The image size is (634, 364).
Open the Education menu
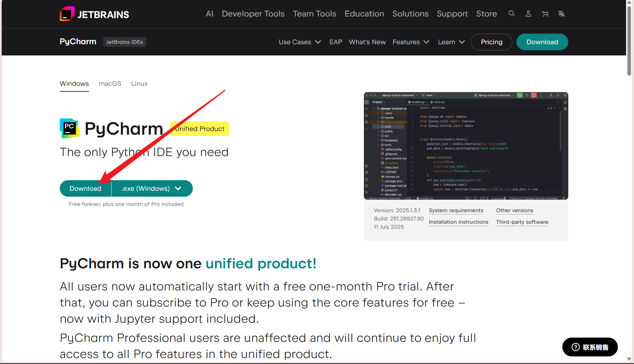[364, 14]
